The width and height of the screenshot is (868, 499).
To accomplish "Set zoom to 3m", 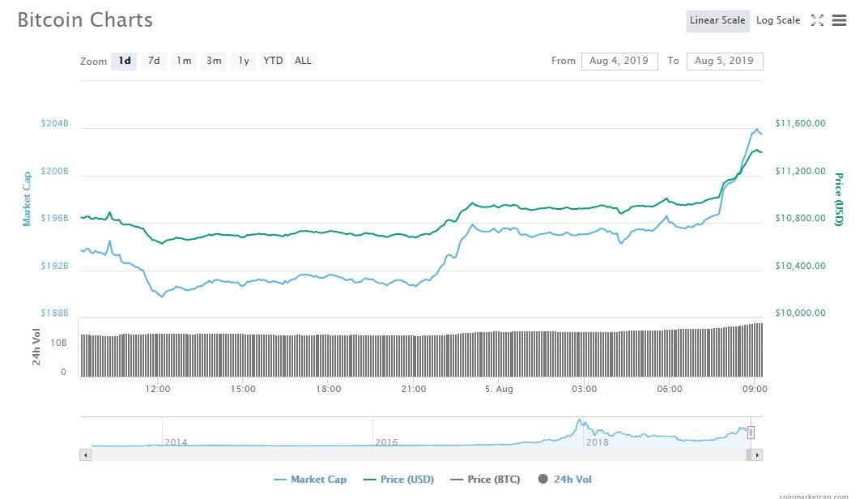I will pyautogui.click(x=214, y=61).
